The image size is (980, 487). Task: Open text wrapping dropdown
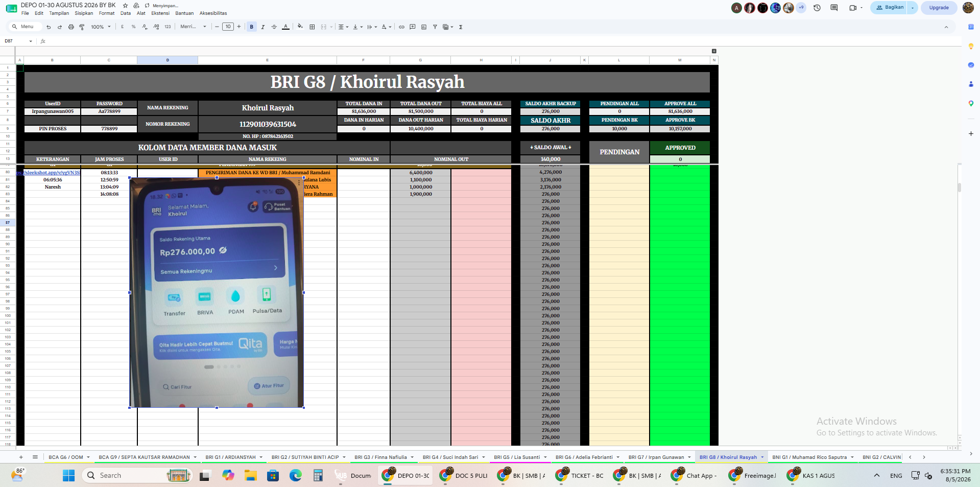click(372, 27)
